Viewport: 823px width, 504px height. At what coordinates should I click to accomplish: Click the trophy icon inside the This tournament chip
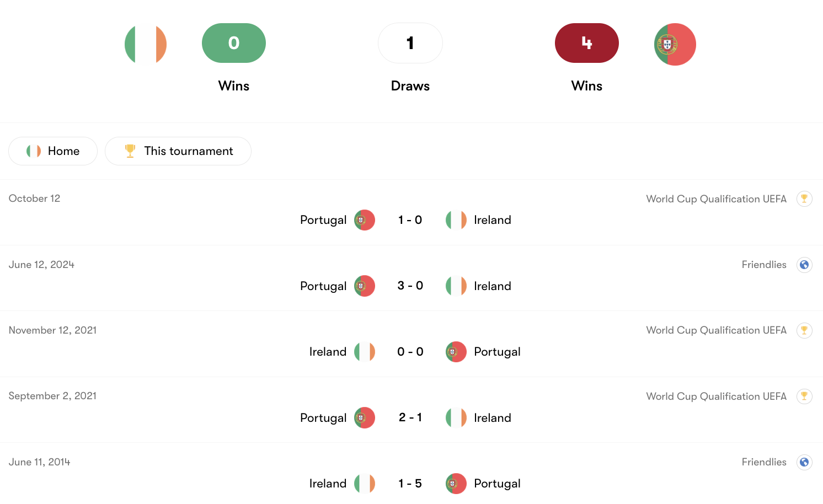(130, 151)
